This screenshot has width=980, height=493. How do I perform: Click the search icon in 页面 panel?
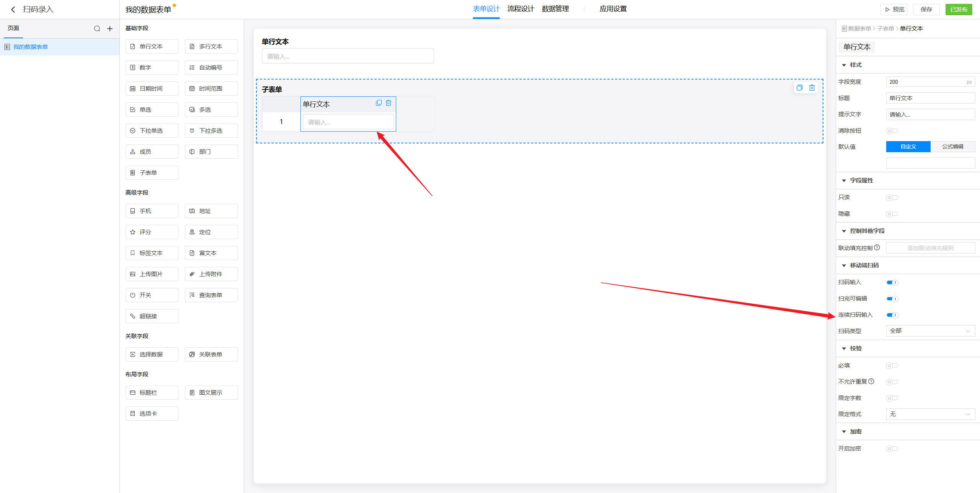click(x=97, y=29)
